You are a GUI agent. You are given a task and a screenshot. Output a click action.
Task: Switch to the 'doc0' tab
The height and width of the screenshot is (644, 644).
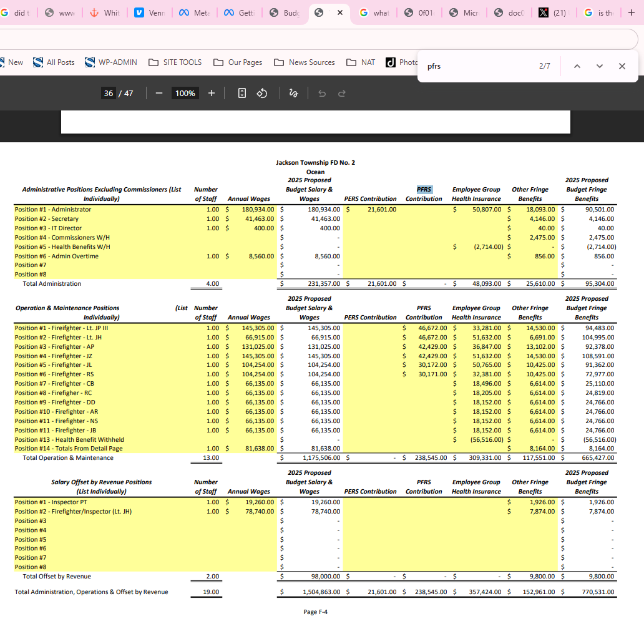coord(510,12)
